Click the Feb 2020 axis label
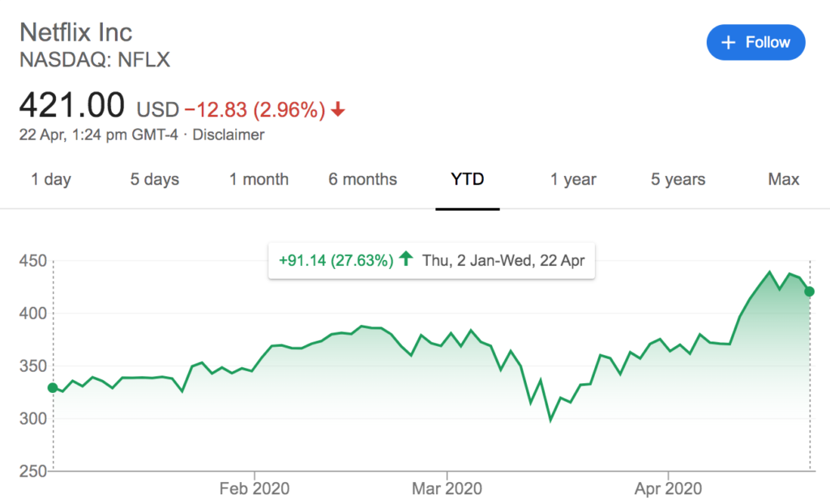 [255, 488]
